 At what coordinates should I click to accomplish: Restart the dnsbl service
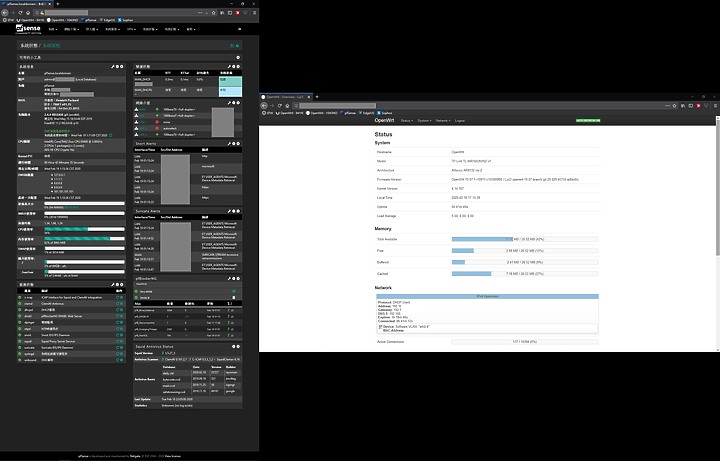click(x=118, y=316)
